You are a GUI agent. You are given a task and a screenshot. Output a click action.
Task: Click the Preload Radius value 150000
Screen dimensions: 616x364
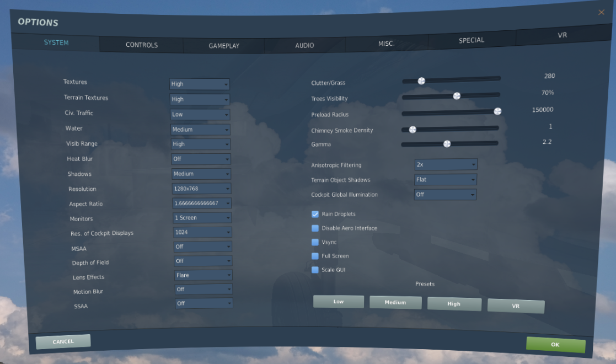pyautogui.click(x=543, y=110)
